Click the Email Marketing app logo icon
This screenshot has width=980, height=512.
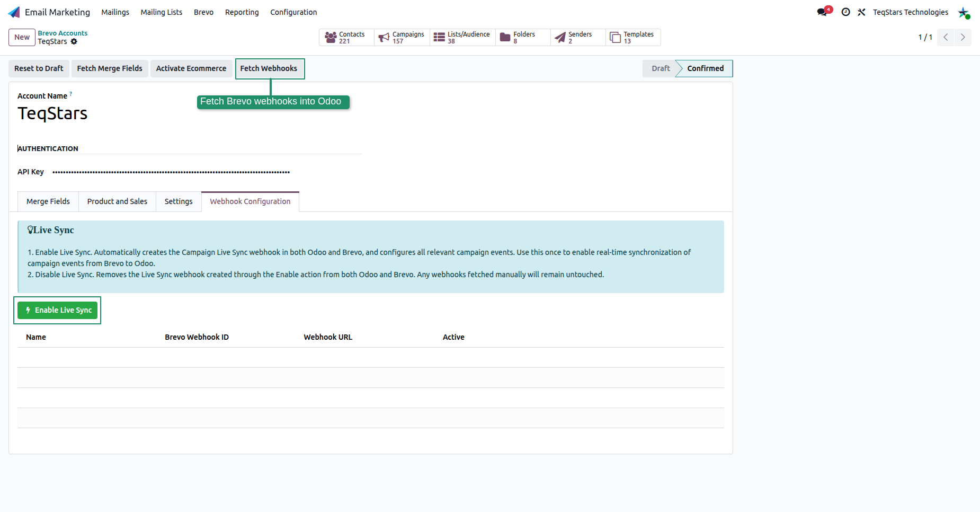tap(14, 12)
